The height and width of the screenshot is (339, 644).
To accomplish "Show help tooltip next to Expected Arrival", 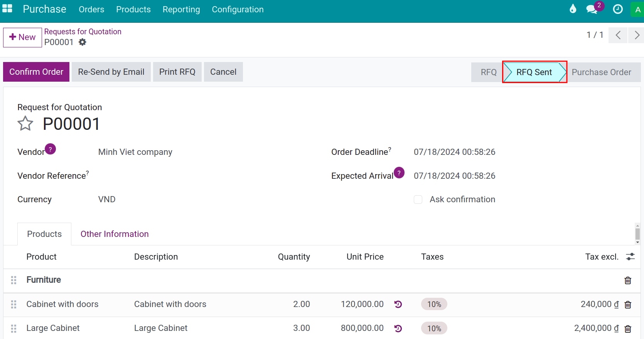I will [x=399, y=173].
